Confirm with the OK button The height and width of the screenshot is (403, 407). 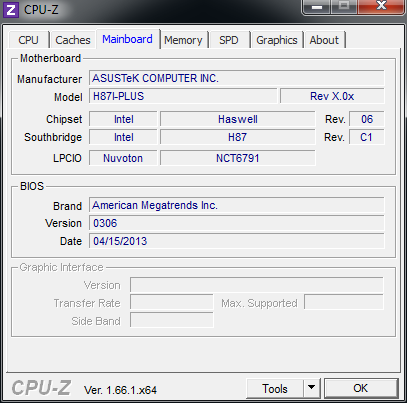(361, 388)
